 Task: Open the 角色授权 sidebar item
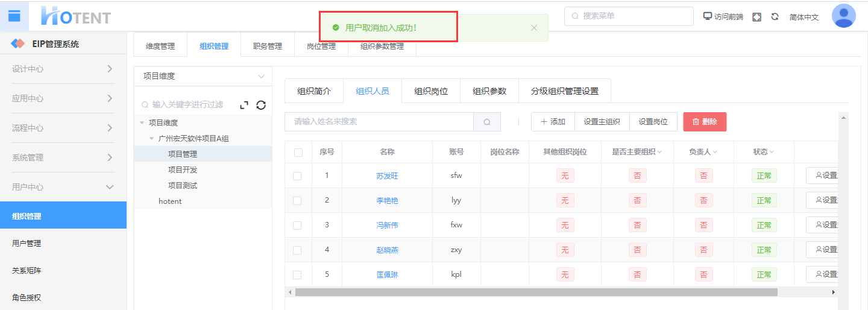63,297
